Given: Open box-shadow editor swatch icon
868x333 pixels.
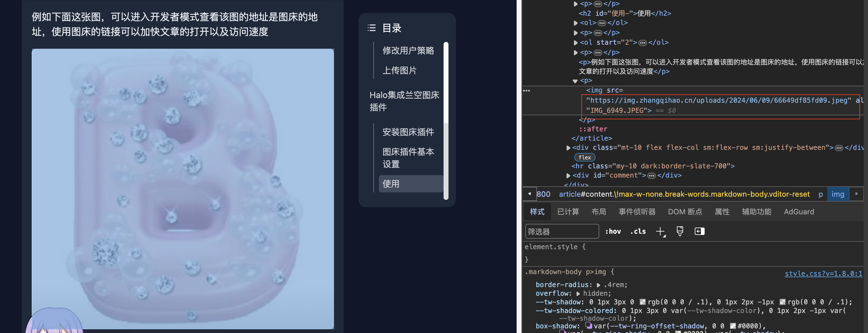Looking at the screenshot, I should (588, 325).
